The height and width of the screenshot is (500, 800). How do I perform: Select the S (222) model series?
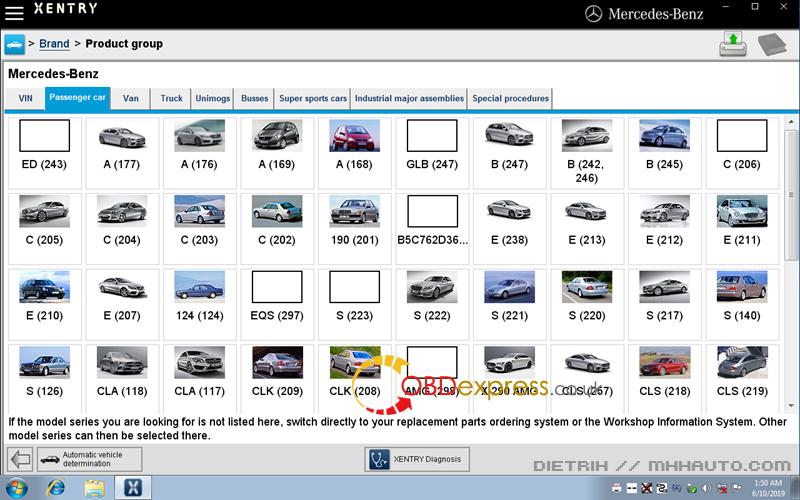click(x=432, y=298)
